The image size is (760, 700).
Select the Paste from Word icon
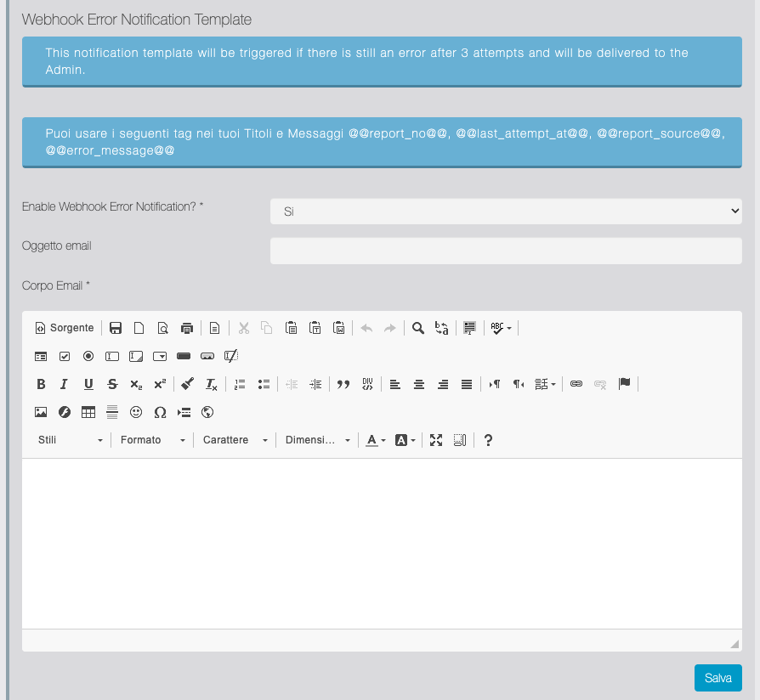(x=339, y=327)
